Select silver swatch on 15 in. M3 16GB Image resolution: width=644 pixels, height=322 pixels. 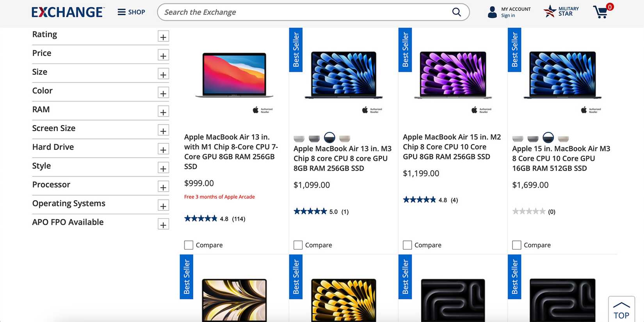[x=518, y=138]
